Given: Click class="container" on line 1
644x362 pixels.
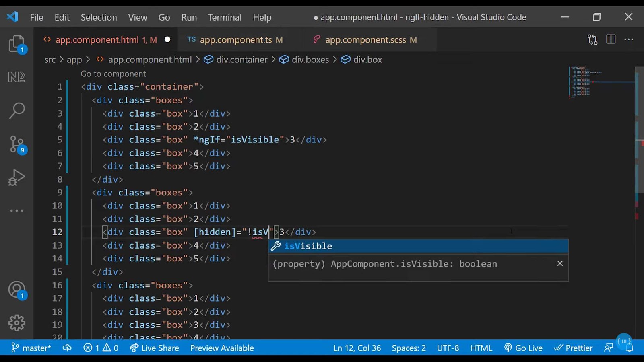Looking at the screenshot, I should coord(153,87).
